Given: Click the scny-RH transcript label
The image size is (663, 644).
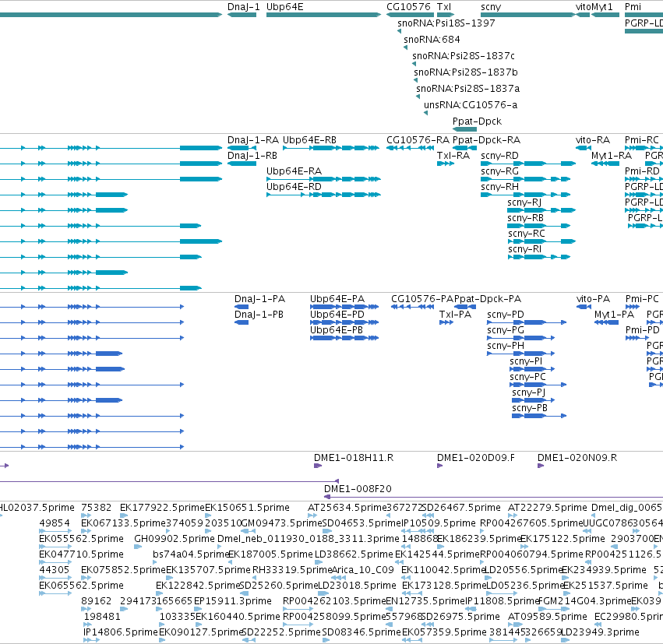Looking at the screenshot, I should tap(499, 187).
